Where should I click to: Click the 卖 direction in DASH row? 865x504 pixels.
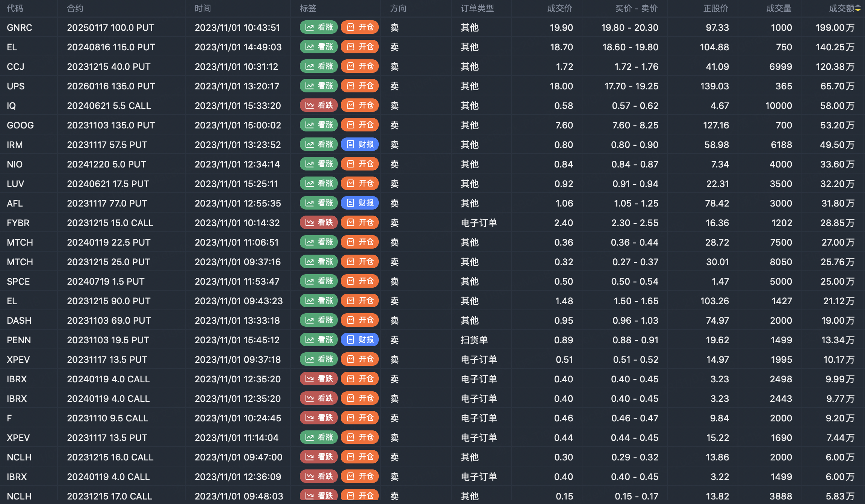[395, 320]
